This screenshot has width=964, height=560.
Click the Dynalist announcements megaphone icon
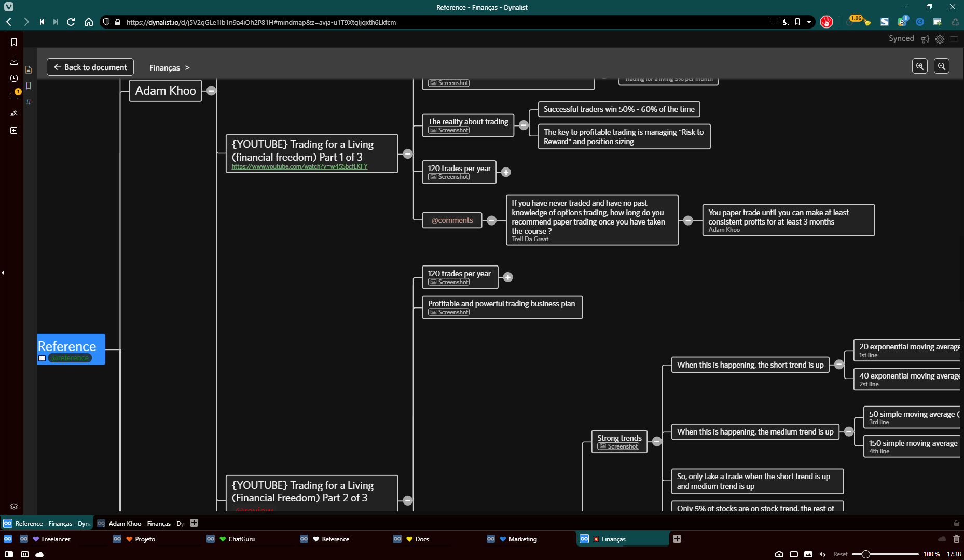pos(925,39)
